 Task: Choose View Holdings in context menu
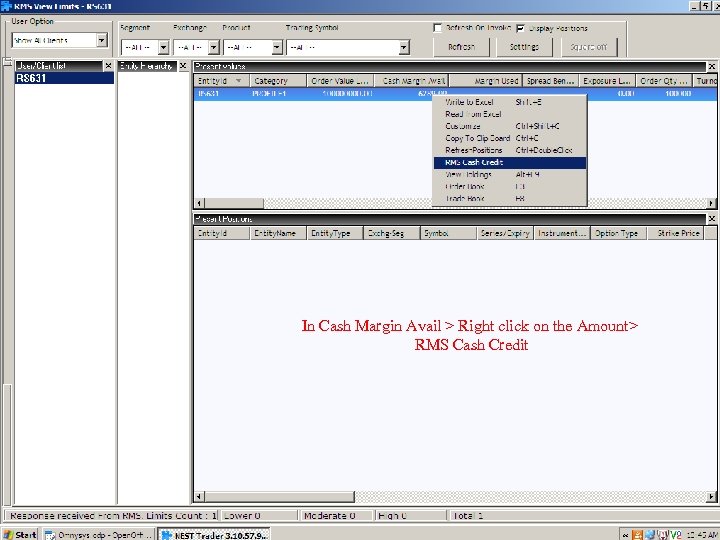(x=510, y=174)
